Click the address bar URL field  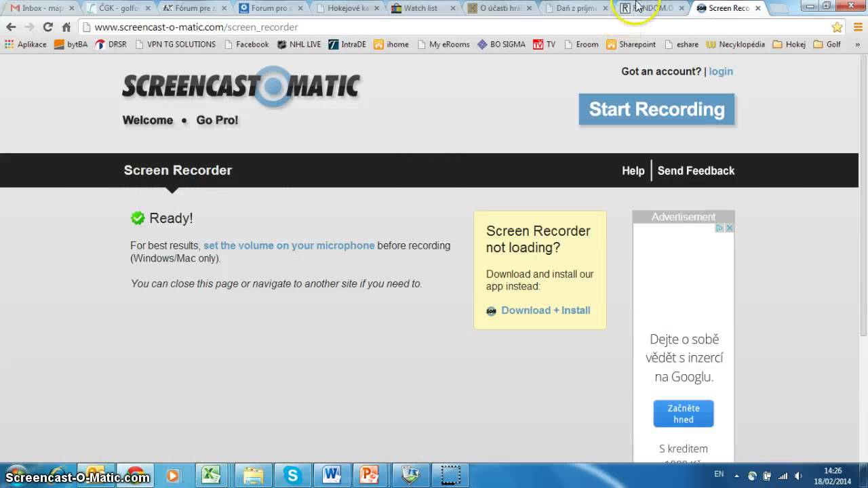[454, 27]
